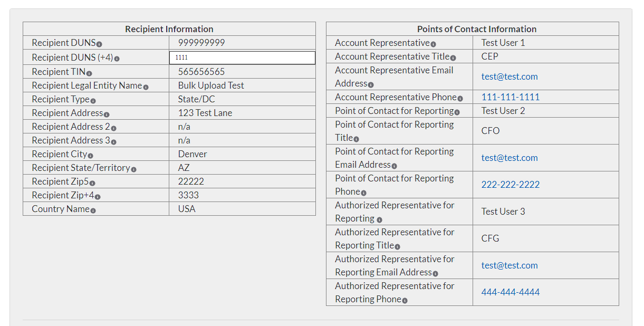Screen dimensions: 644x326
Task: Click info icon next to Recipient Zip5
Action: click(x=92, y=183)
